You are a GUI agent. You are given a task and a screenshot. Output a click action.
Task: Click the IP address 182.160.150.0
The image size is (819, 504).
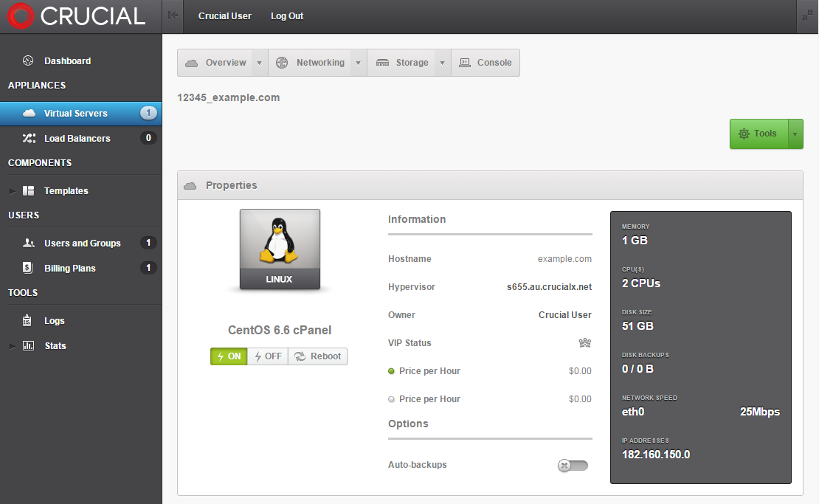[x=656, y=455]
